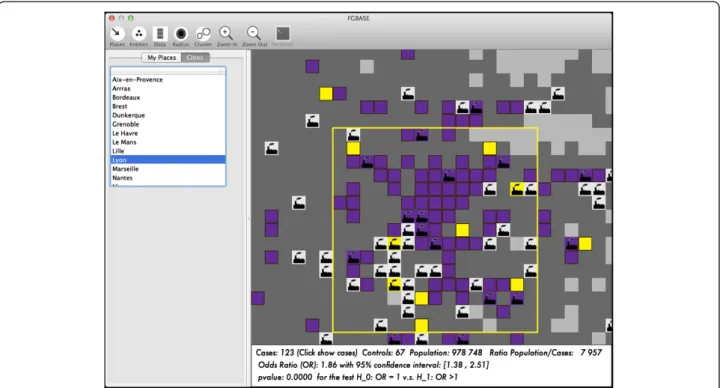Click the 'Ratio Population/Cases: 7 957' text
Screen dimensions: 720x388
click(546, 353)
